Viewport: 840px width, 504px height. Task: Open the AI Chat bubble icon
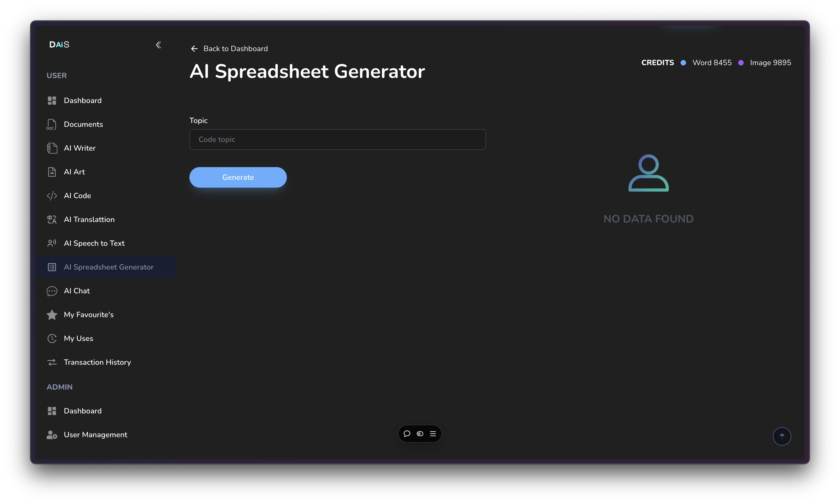tap(52, 291)
